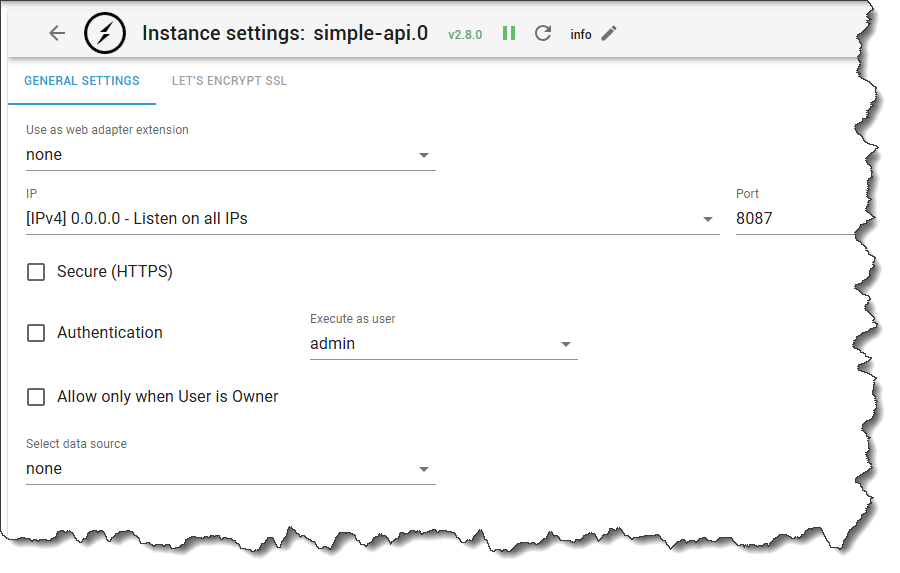This screenshot has width=900, height=573.
Task: Check Allow only when User is Owner
Action: (x=36, y=397)
